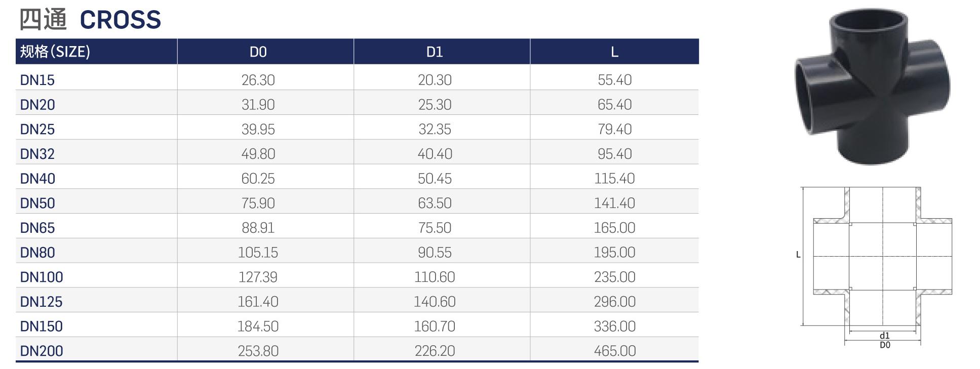Click the D0 label below the diagram
Image resolution: width=980 pixels, height=369 pixels.
pos(885,345)
